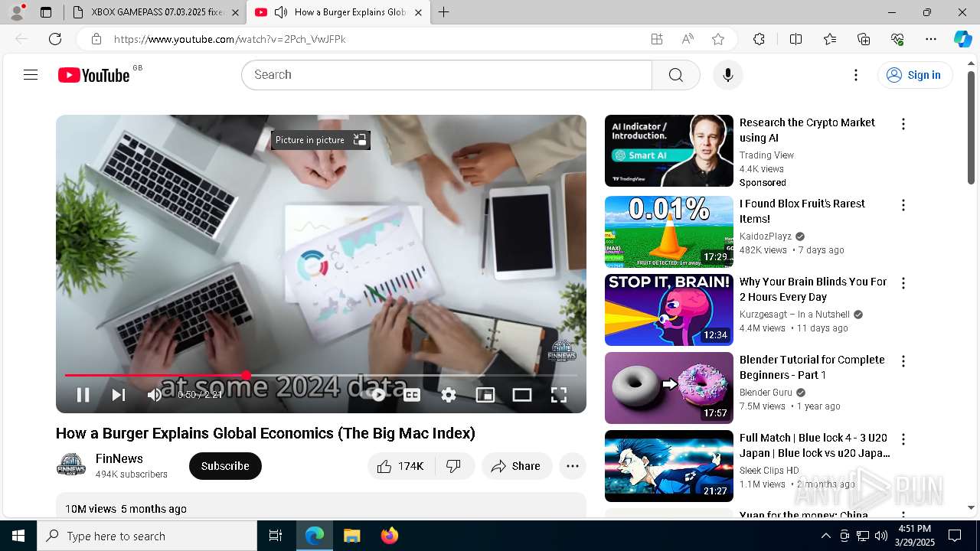980x551 pixels.
Task: Open the YouTube guide hamburger menu
Action: (x=31, y=75)
